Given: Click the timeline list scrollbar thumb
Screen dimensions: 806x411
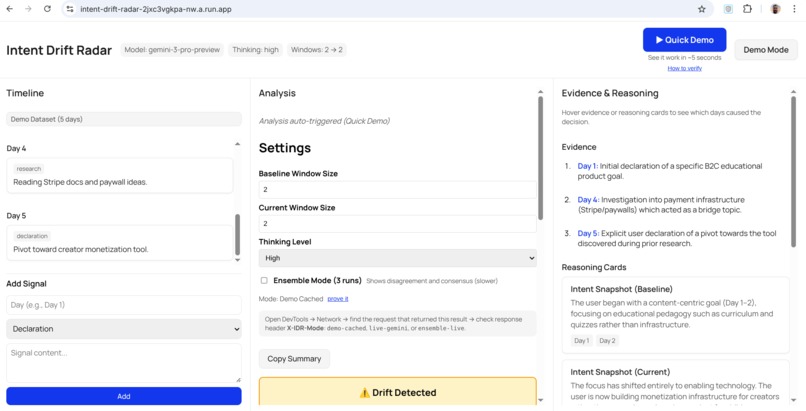Looking at the screenshot, I should click(237, 235).
